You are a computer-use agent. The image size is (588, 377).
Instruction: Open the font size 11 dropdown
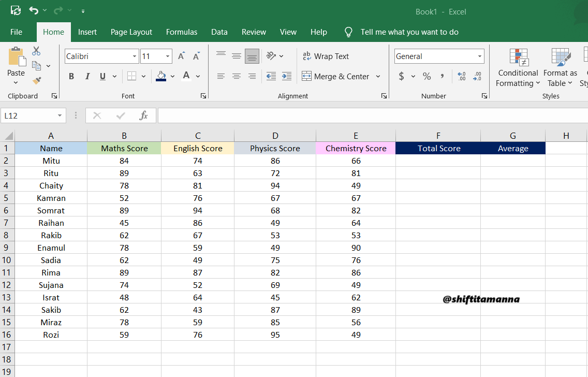167,56
